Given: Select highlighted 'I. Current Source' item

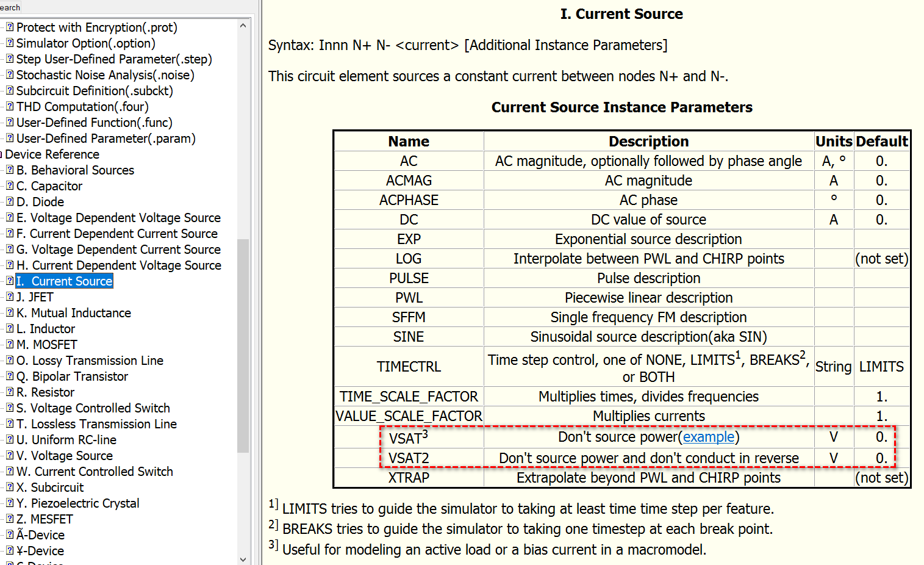Looking at the screenshot, I should pos(64,281).
